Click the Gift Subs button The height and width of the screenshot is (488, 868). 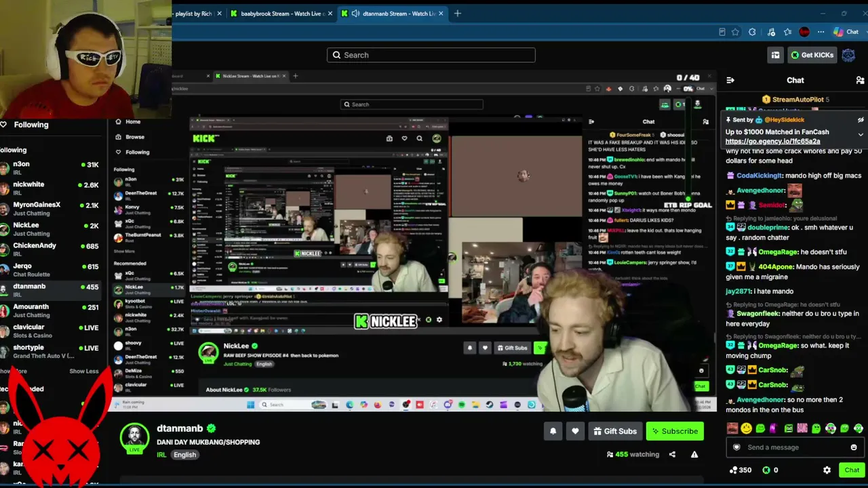(615, 431)
